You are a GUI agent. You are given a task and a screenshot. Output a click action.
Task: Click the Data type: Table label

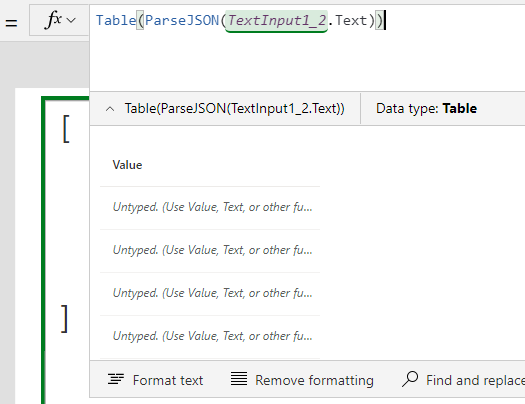(x=426, y=109)
